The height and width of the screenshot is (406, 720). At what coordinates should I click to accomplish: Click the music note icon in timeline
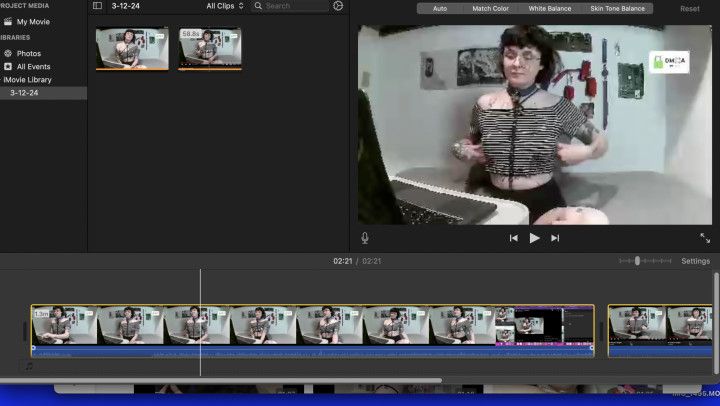click(x=29, y=366)
